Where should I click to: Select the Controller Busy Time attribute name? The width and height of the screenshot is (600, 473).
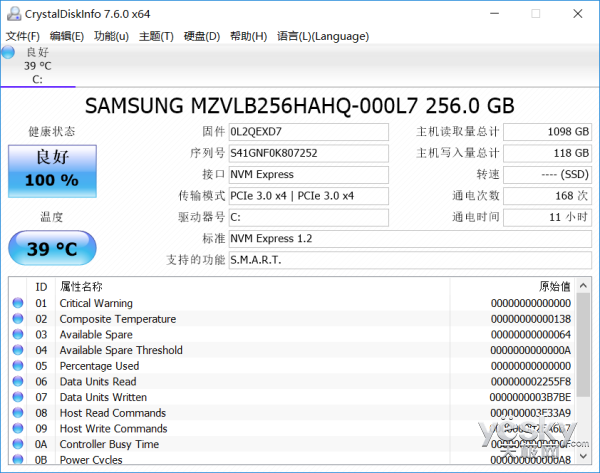[109, 444]
